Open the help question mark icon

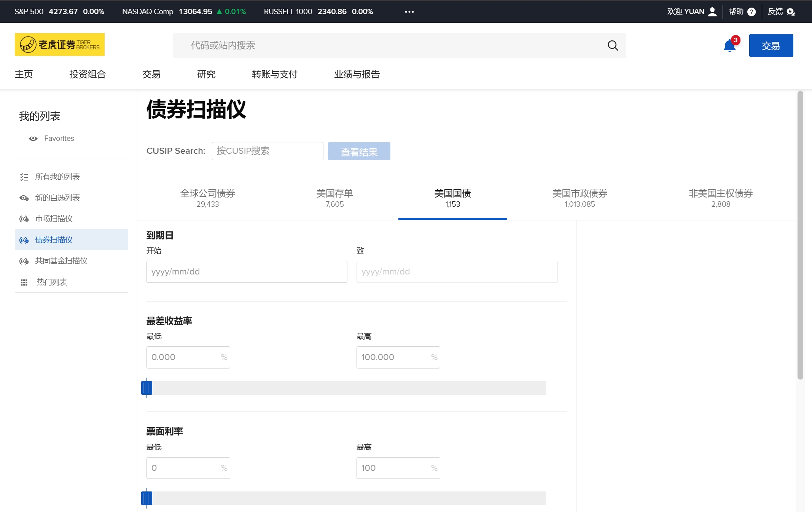coord(751,12)
